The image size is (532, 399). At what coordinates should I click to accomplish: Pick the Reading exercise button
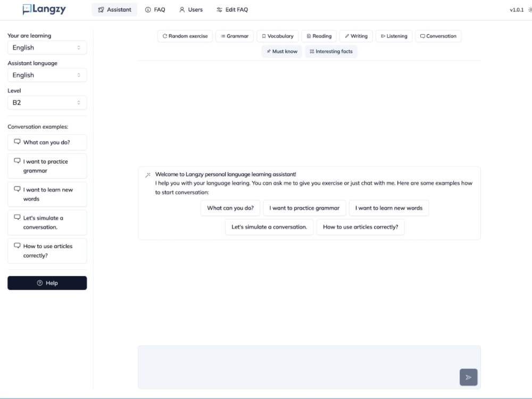(x=319, y=36)
